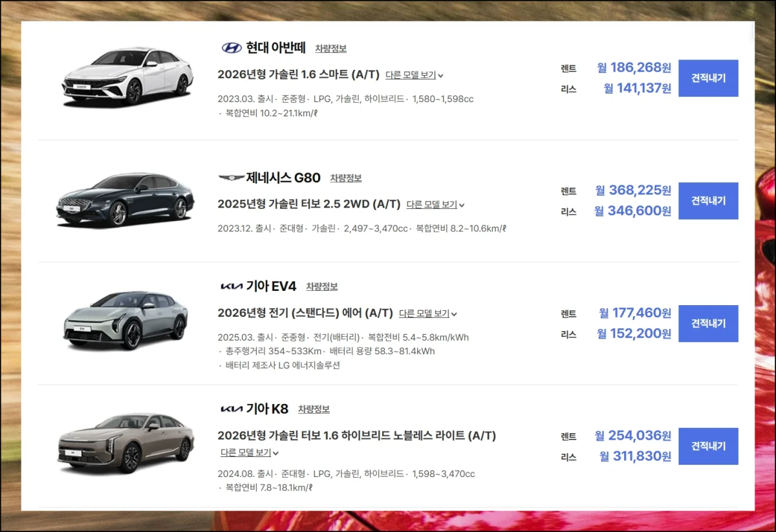Expand 다른 모델 보기 for 현대 아반떼
This screenshot has height=532, width=776.
(414, 75)
